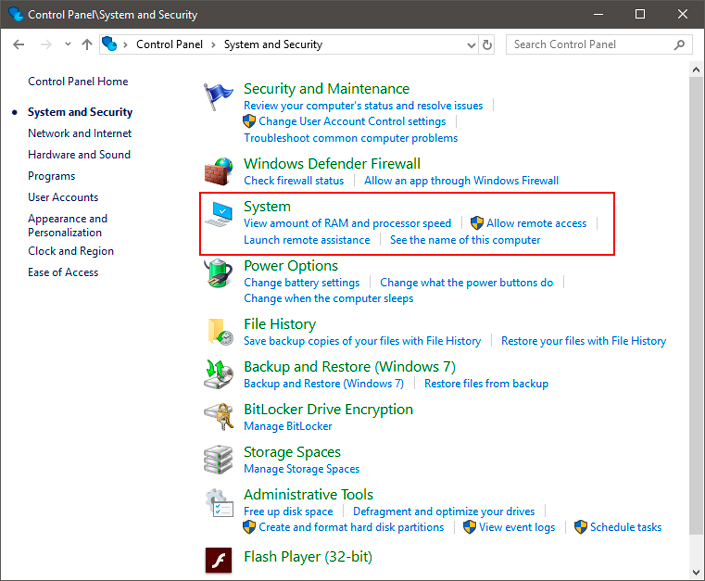Click the forward navigation arrow
The height and width of the screenshot is (581, 705).
coord(46,45)
